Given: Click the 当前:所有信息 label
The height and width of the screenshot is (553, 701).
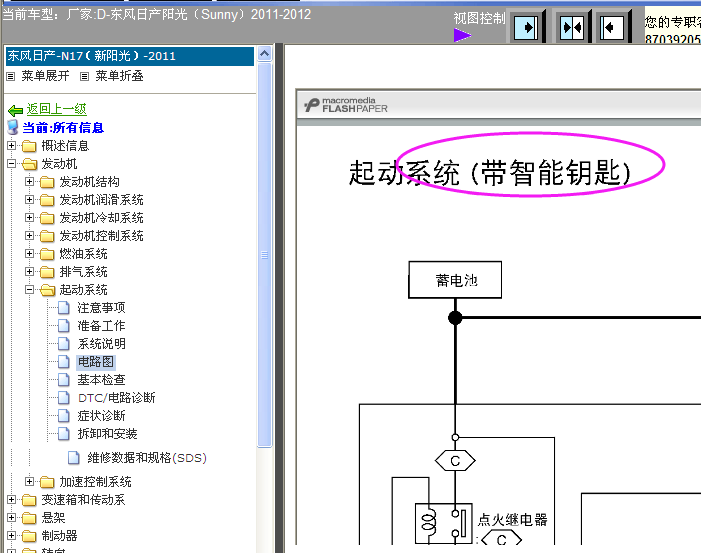Looking at the screenshot, I should coord(63,128).
